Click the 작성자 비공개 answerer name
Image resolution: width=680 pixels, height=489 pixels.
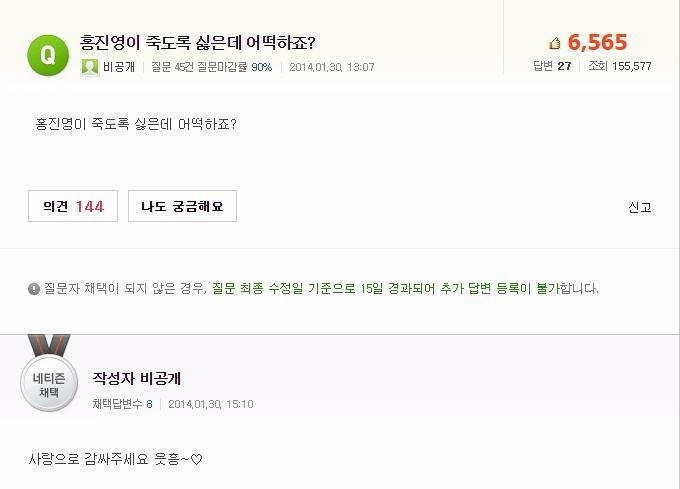[x=136, y=379]
